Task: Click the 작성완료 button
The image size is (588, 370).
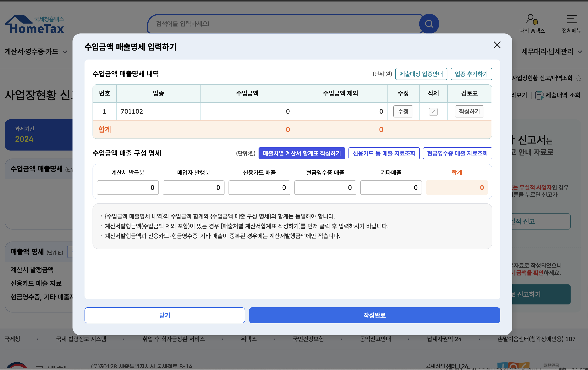Action: pos(374,315)
